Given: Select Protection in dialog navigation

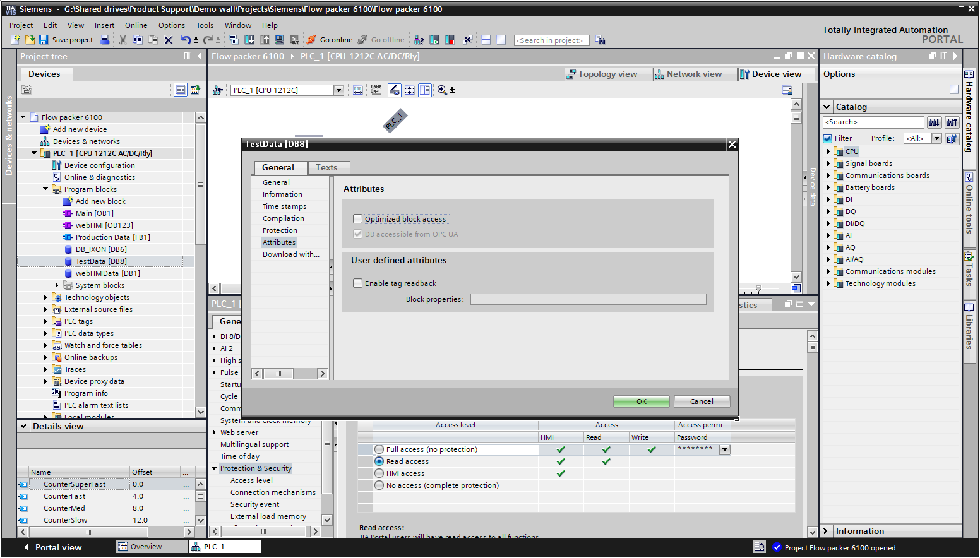Looking at the screenshot, I should coord(280,230).
